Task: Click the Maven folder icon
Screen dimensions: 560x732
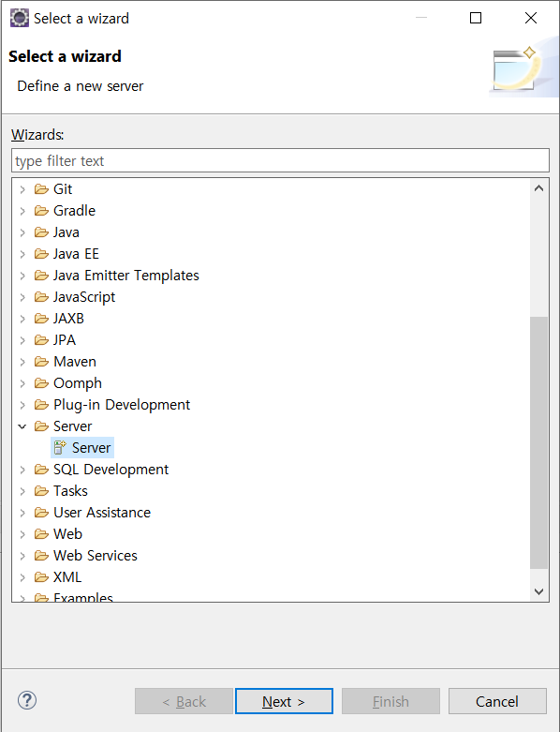Action: tap(41, 362)
